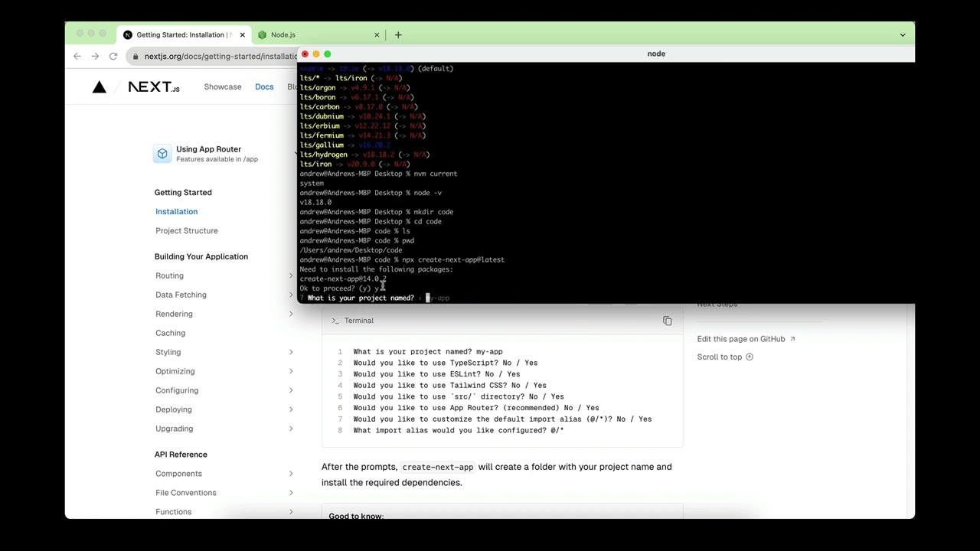
Task: Expand the Deploying section chevron
Action: tap(291, 409)
